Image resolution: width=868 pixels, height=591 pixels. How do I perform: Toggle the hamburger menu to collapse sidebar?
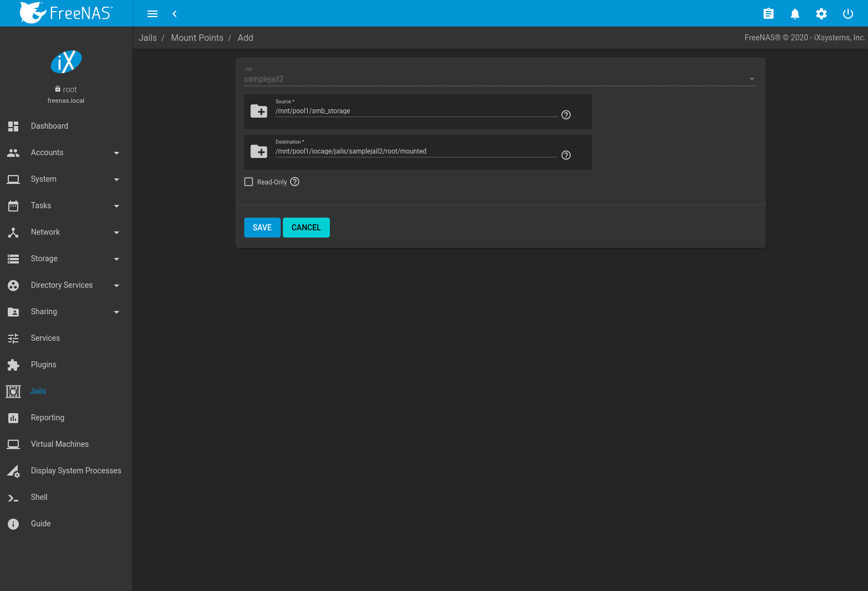tap(152, 14)
